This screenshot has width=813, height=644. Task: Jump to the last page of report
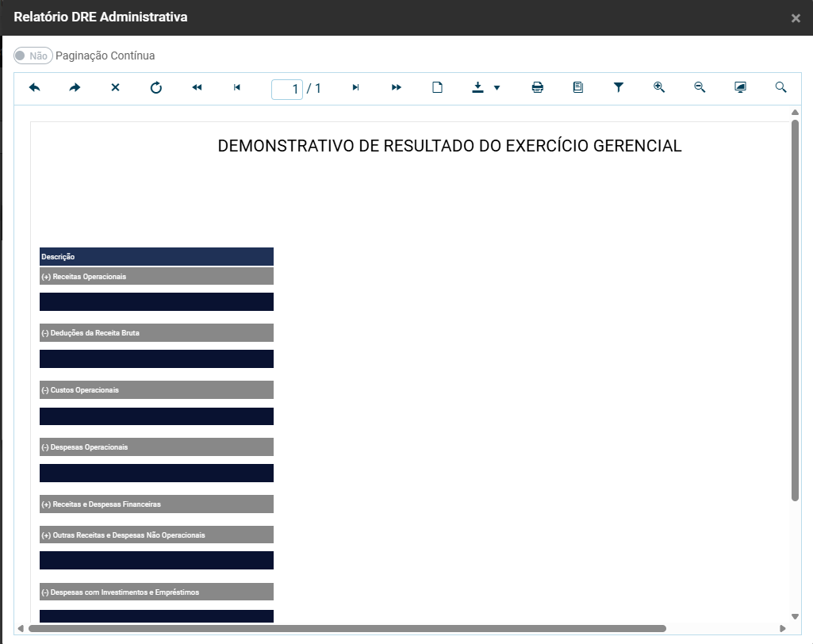click(397, 87)
